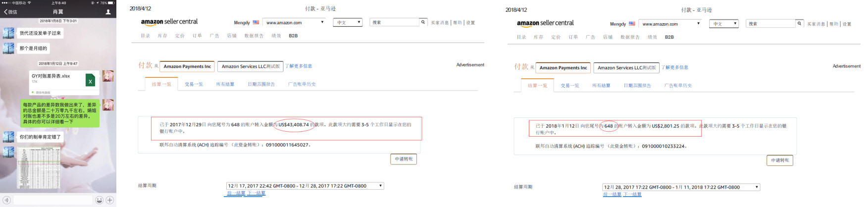
Task: Tap the avatar beside 货代还没发单子过来
Action: pos(8,33)
